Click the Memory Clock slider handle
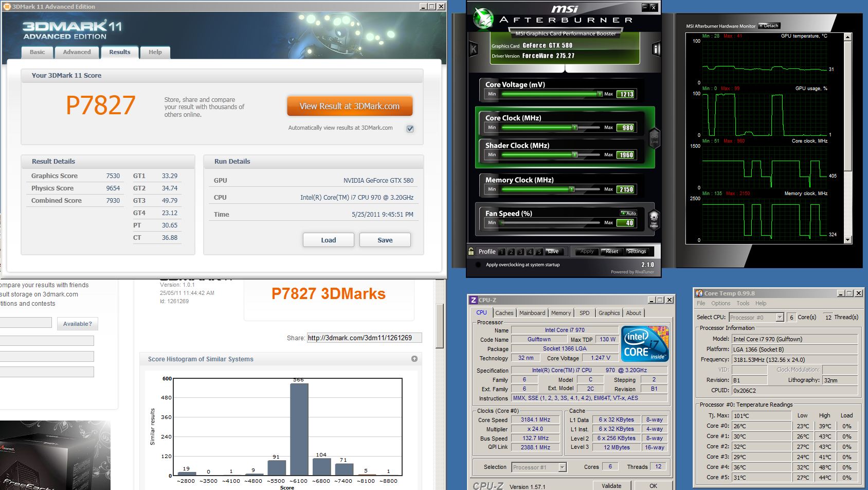This screenshot has height=490, width=868. [571, 189]
